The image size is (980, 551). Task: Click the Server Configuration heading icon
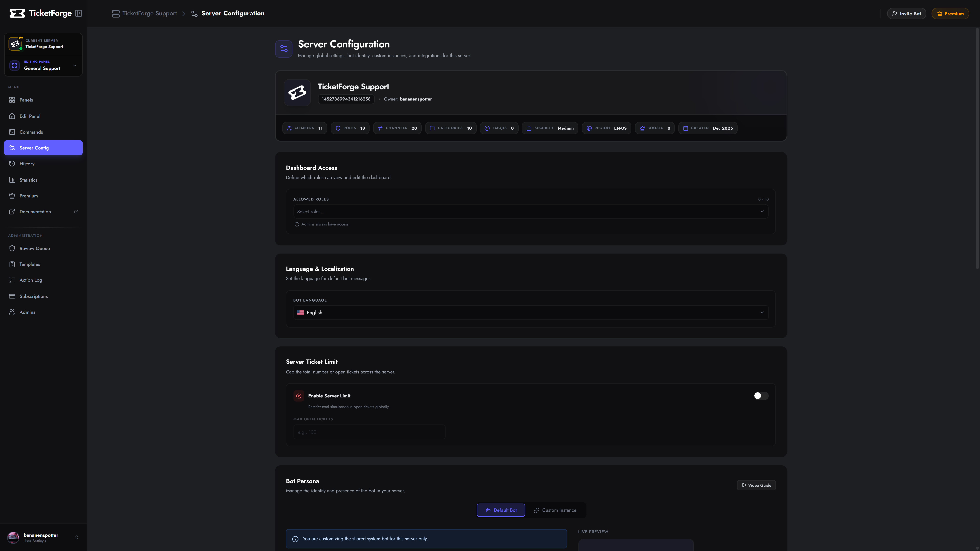pyautogui.click(x=284, y=49)
